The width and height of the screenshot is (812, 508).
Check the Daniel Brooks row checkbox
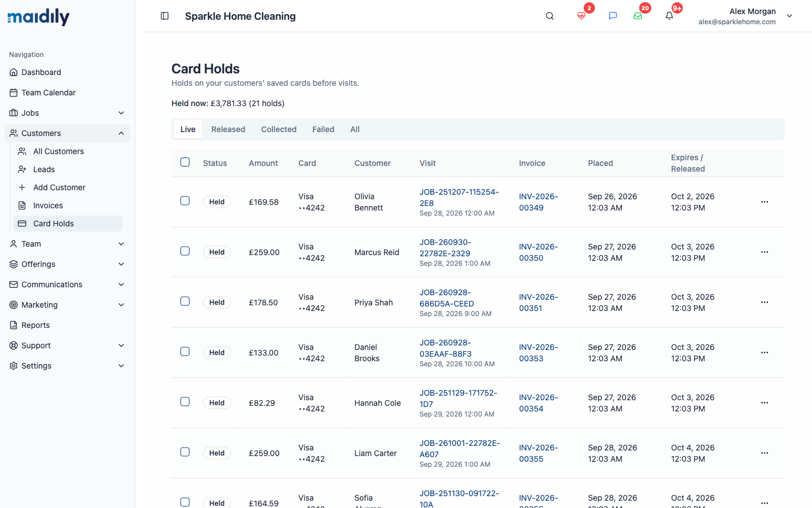click(x=185, y=352)
